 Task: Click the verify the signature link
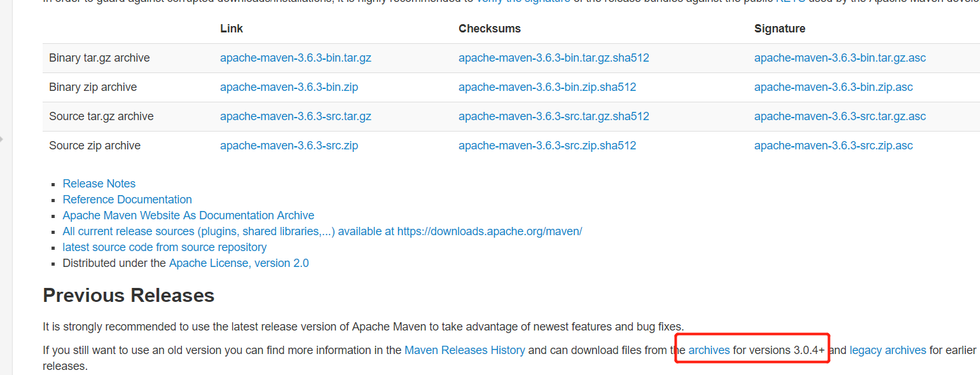tap(523, 2)
